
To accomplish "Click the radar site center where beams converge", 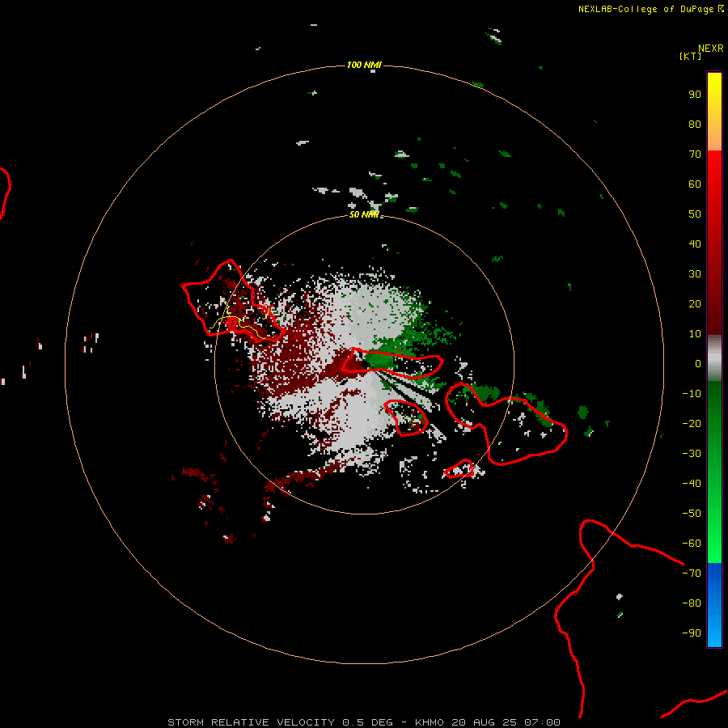I will [363, 365].
